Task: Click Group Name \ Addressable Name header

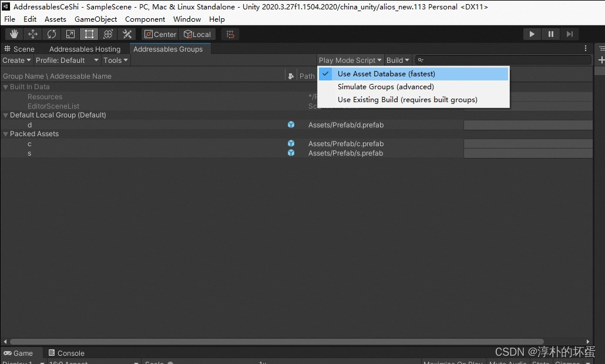Action: (x=57, y=76)
